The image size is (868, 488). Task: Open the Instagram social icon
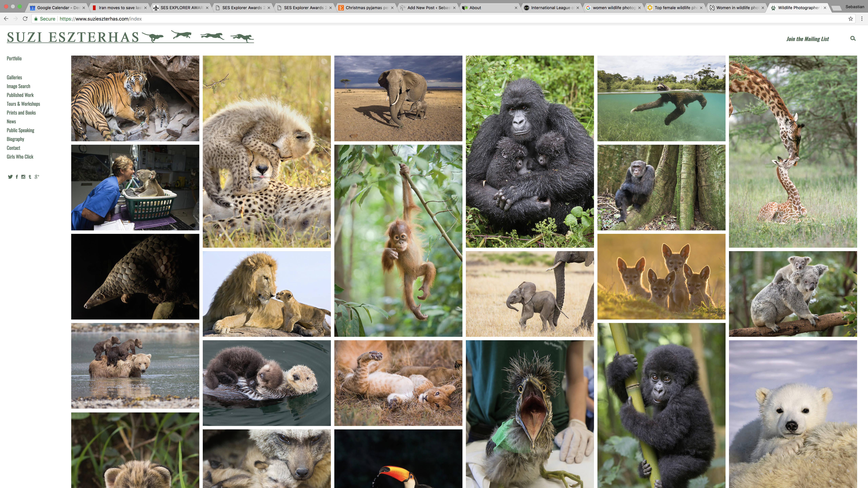tap(23, 177)
